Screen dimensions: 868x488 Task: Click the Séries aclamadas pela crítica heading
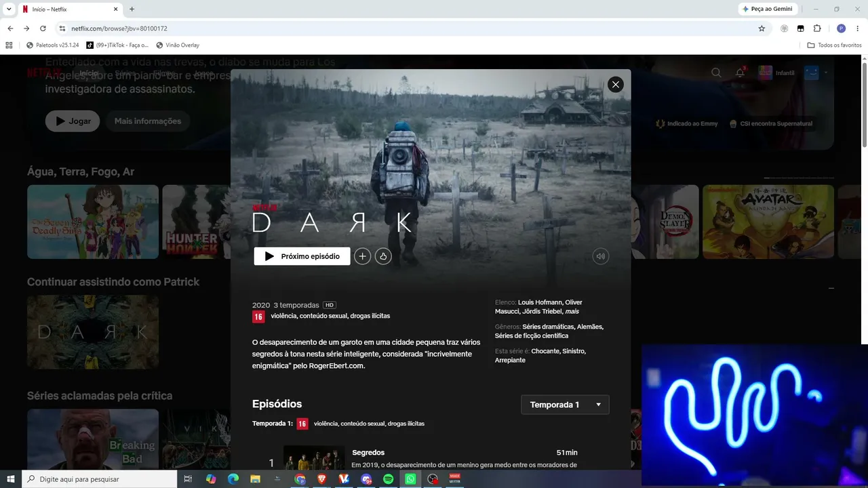coord(100,395)
